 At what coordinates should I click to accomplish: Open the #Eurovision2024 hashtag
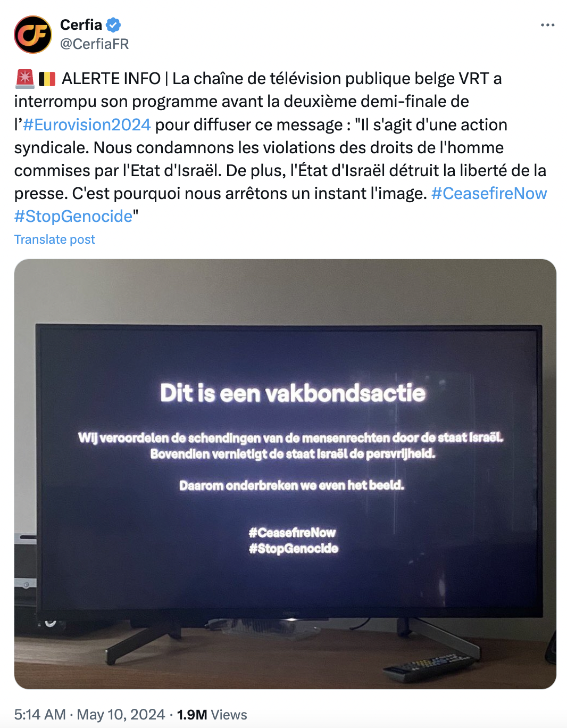point(87,125)
